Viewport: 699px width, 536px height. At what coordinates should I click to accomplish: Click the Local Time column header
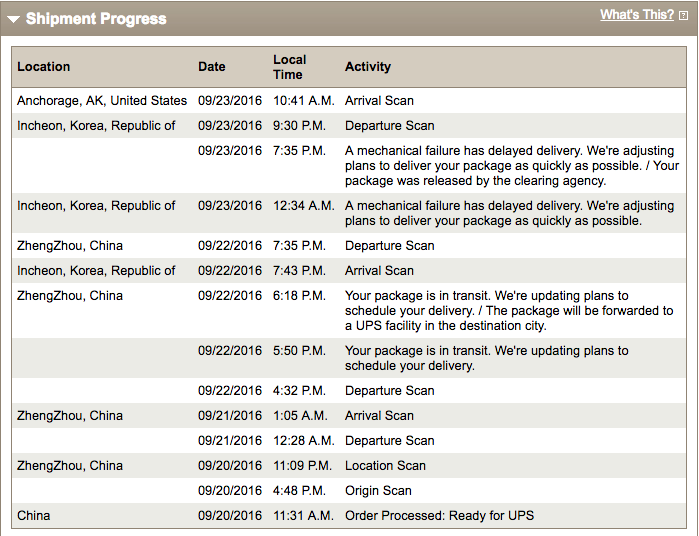pyautogui.click(x=290, y=67)
